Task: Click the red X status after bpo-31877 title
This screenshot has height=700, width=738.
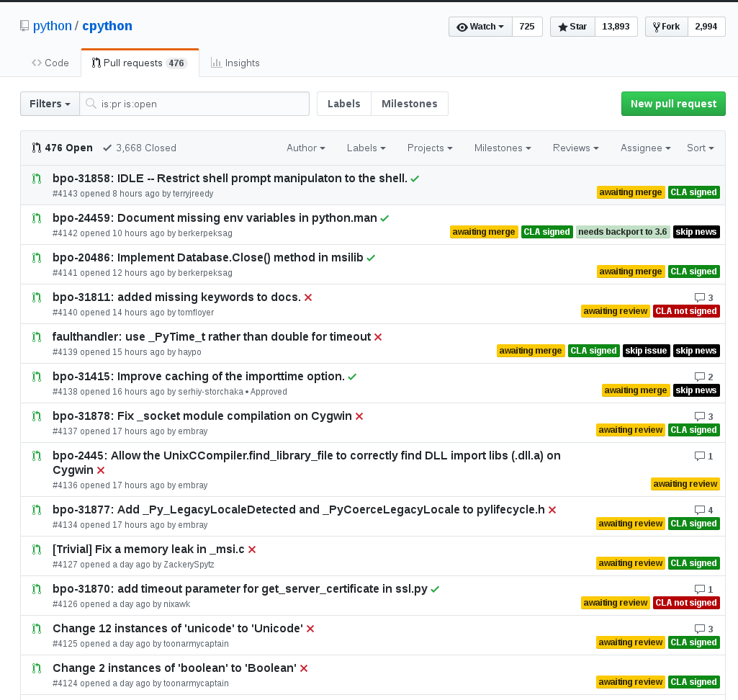Action: click(552, 510)
